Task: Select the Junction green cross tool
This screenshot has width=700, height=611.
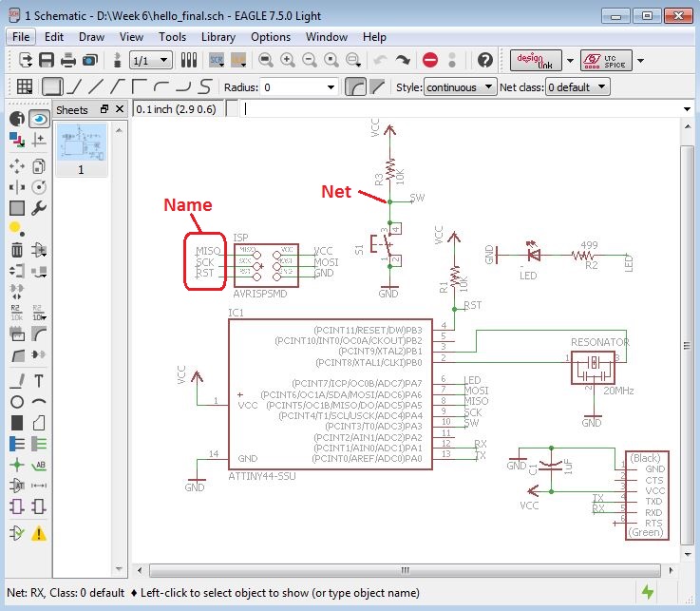Action: coord(17,465)
